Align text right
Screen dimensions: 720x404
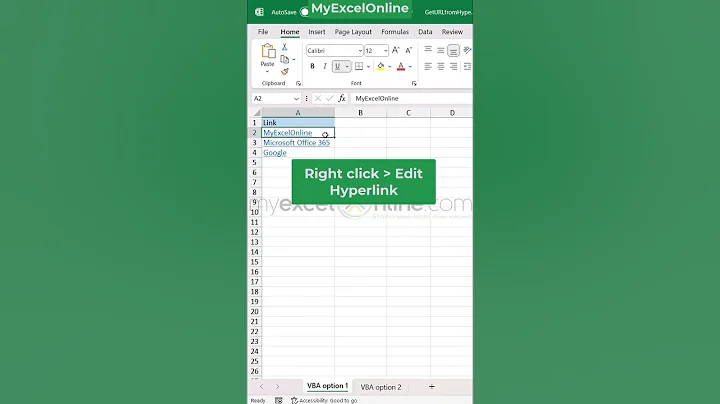tap(453, 67)
